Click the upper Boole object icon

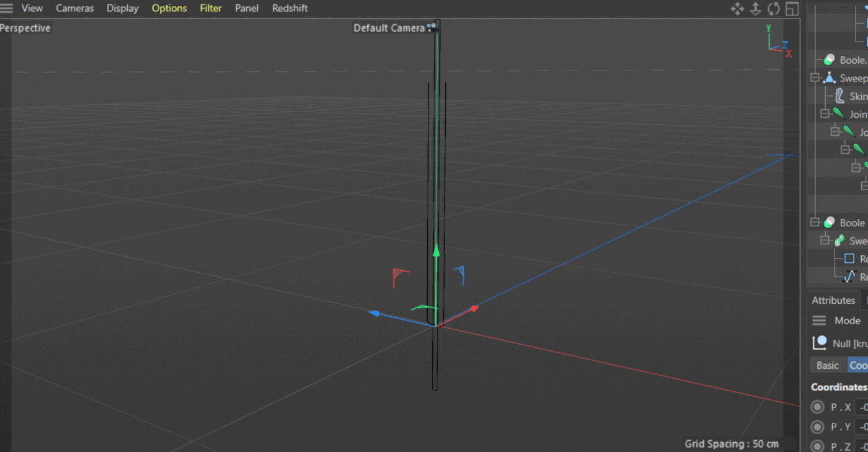click(829, 60)
